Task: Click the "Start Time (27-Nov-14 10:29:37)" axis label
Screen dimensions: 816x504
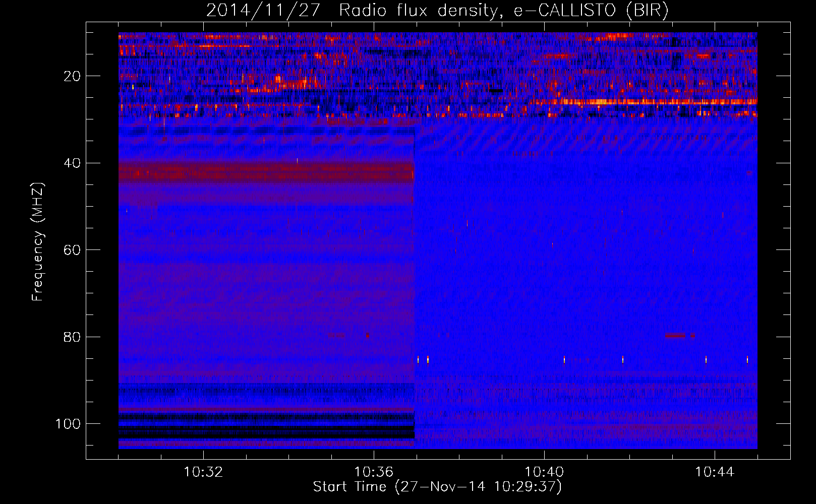Action: 437,487
